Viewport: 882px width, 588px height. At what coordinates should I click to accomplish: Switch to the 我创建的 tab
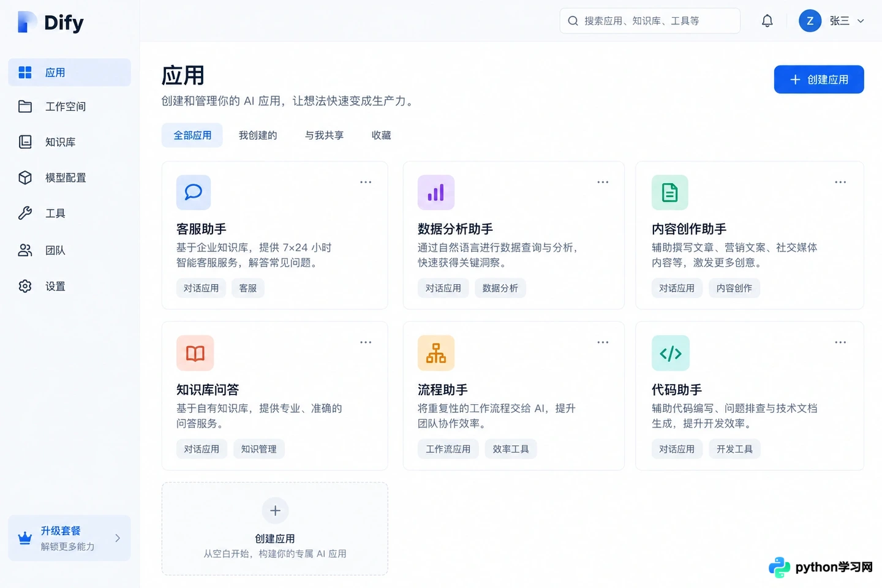258,135
